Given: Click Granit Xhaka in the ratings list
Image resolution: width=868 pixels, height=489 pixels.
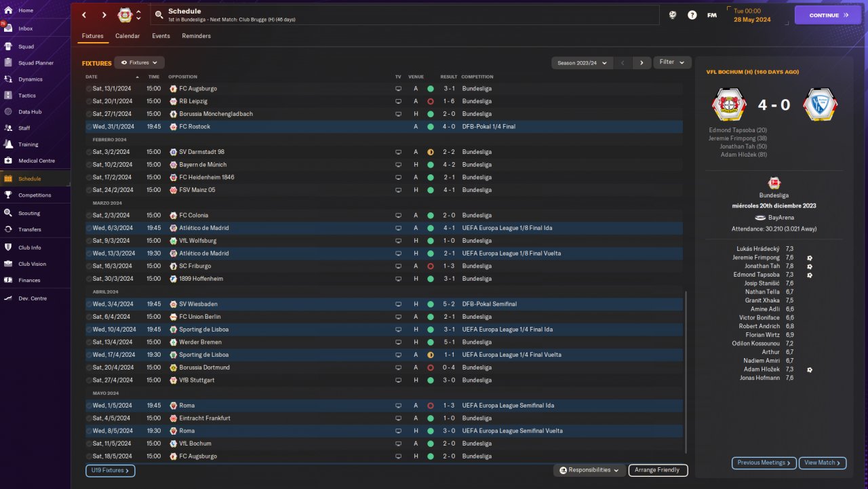Looking at the screenshot, I should [762, 300].
